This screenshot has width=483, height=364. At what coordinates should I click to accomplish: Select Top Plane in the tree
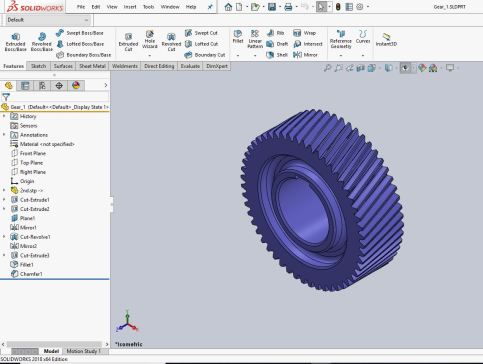pos(27,163)
